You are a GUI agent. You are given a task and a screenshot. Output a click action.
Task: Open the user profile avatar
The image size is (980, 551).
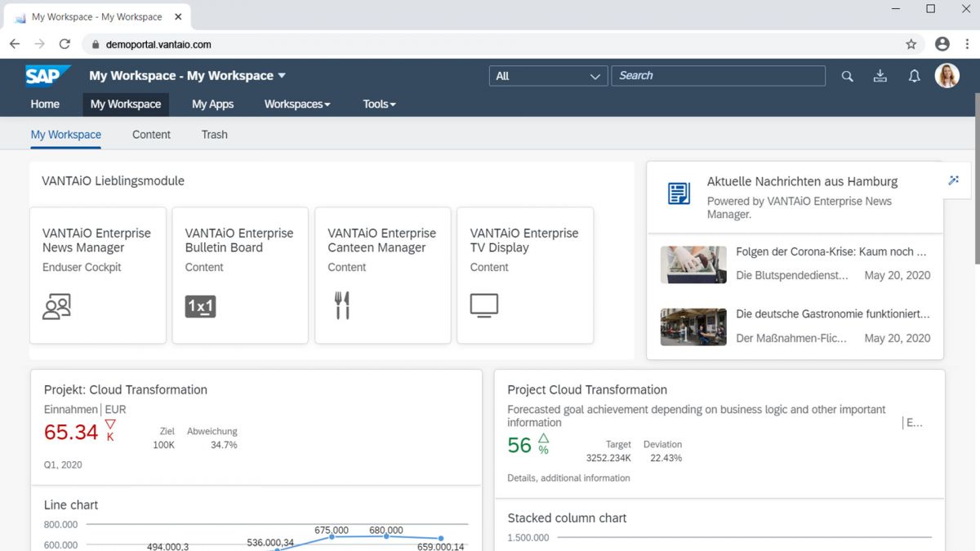tap(947, 76)
